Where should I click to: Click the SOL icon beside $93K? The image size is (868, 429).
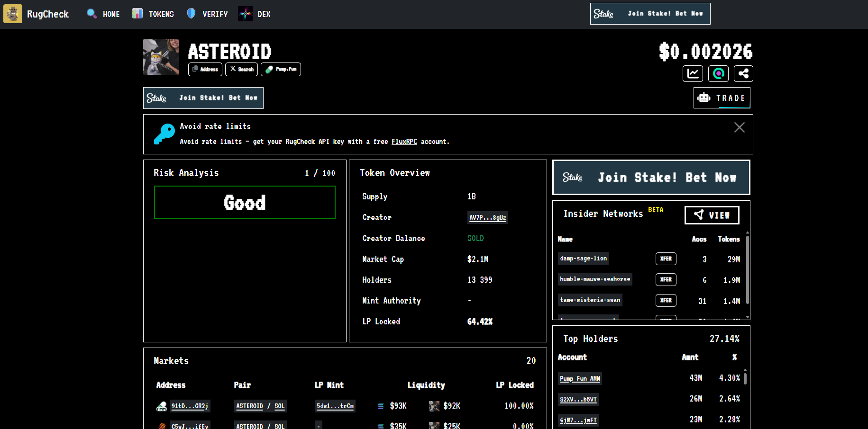381,406
